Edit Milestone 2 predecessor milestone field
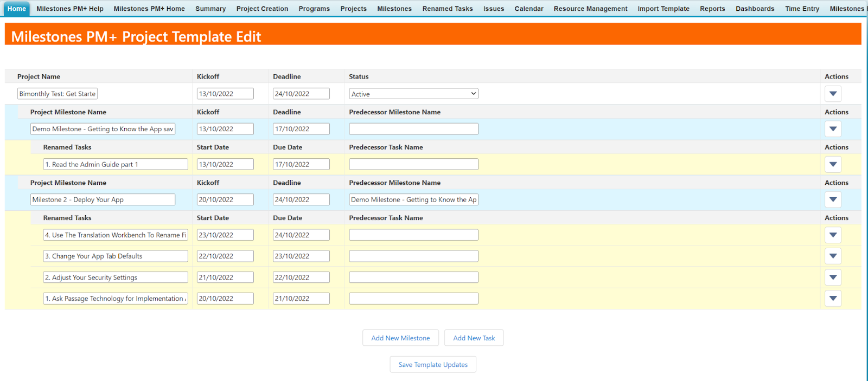The height and width of the screenshot is (381, 868). pos(414,199)
